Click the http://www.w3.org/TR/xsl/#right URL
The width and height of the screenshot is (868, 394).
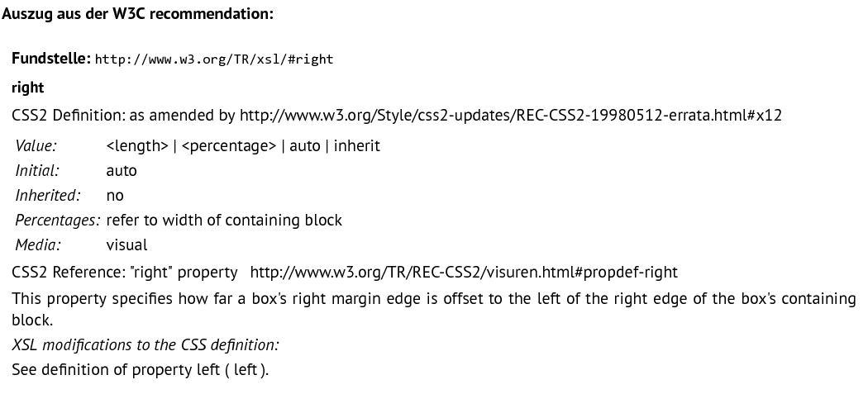[214, 59]
